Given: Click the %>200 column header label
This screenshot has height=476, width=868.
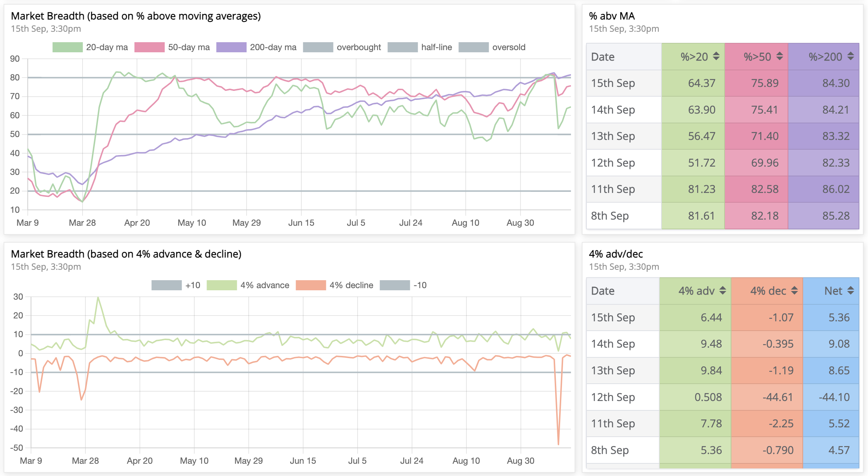Looking at the screenshot, I should pos(825,57).
